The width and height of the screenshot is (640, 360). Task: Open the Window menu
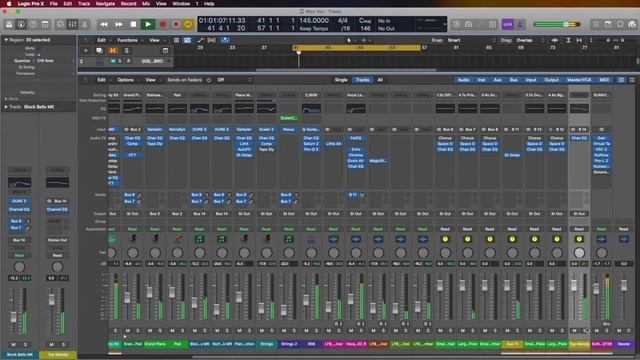181,4
